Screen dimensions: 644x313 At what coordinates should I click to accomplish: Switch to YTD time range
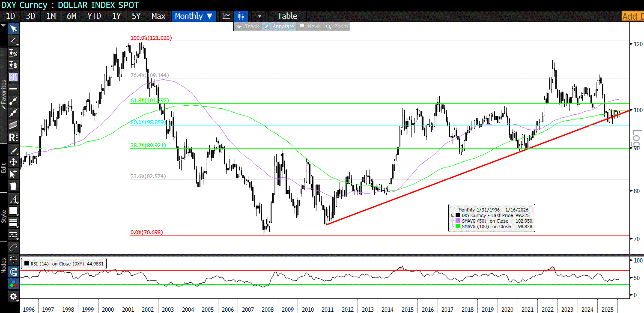(x=94, y=16)
